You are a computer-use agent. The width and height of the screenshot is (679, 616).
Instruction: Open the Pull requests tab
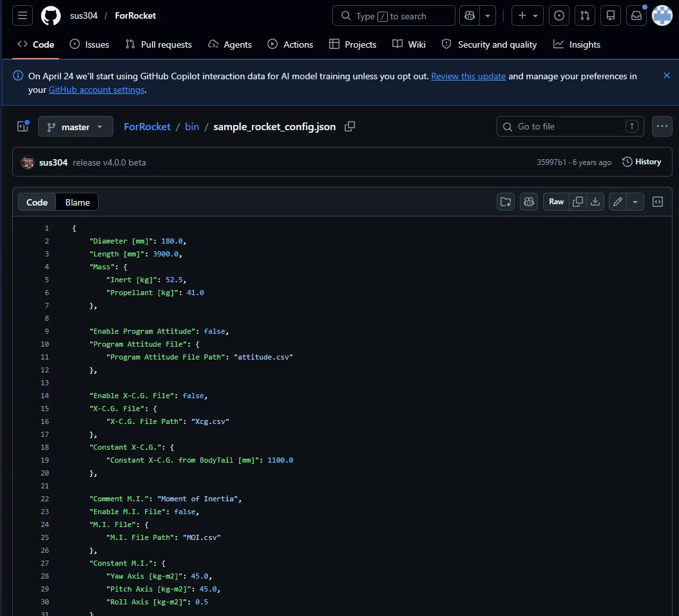[158, 44]
